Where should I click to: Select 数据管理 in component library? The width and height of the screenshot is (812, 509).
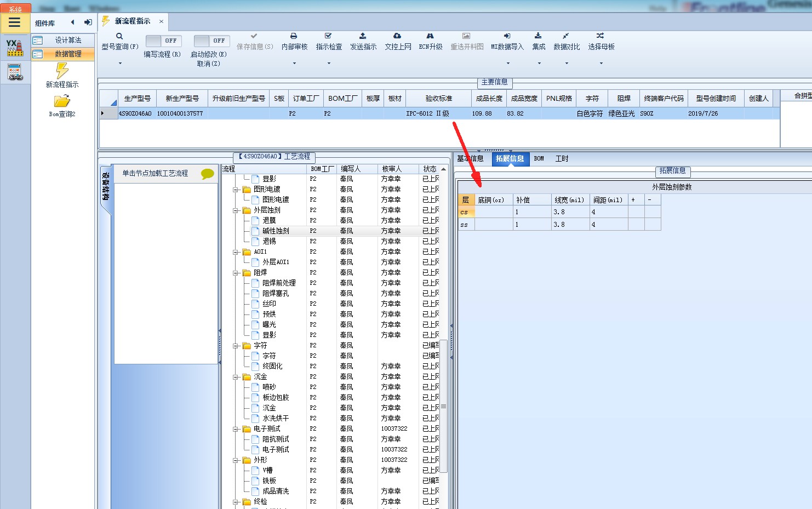(63, 54)
